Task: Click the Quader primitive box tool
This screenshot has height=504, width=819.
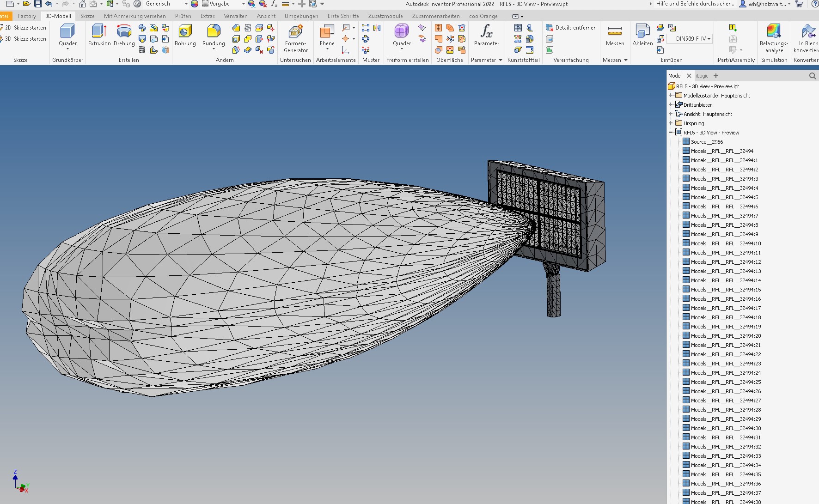Action: [x=67, y=36]
